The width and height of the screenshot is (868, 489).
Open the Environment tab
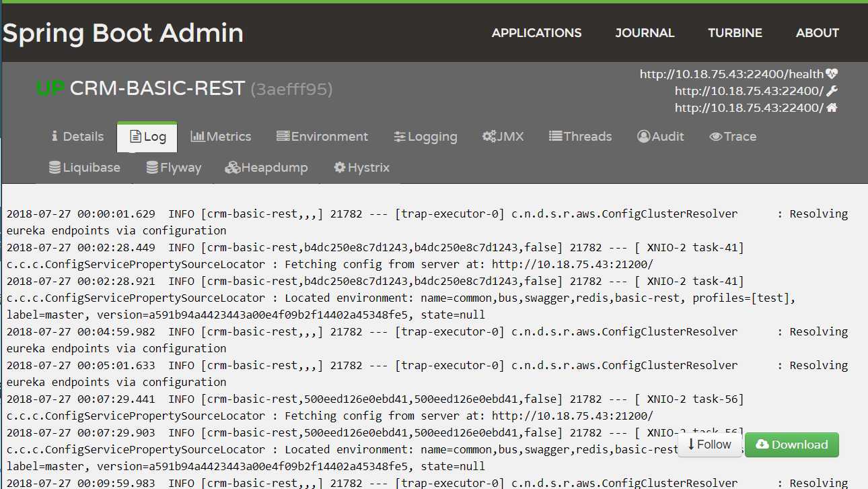(322, 137)
